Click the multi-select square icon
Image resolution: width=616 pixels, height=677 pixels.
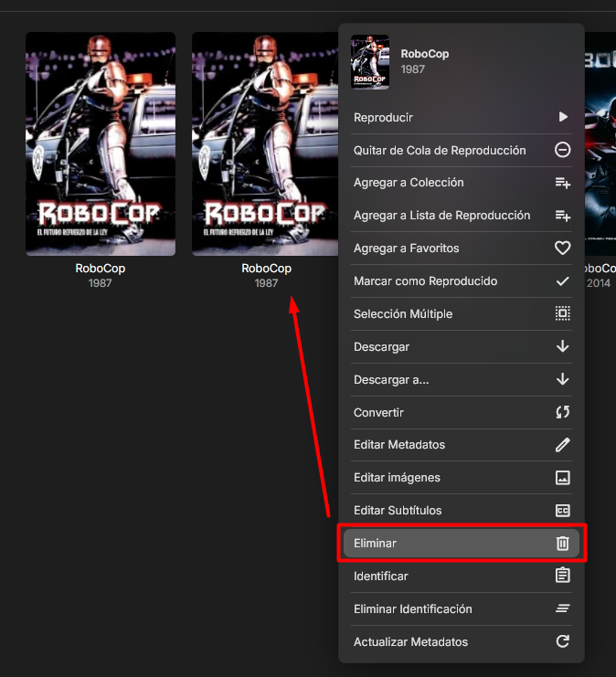point(562,313)
